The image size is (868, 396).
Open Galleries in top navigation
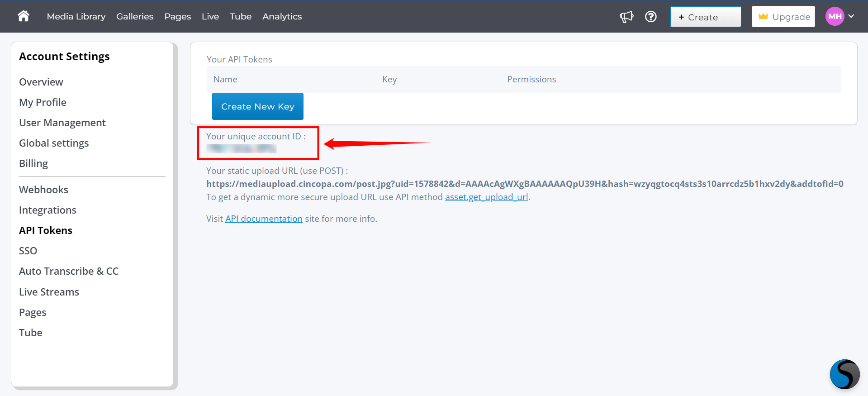[x=135, y=16]
